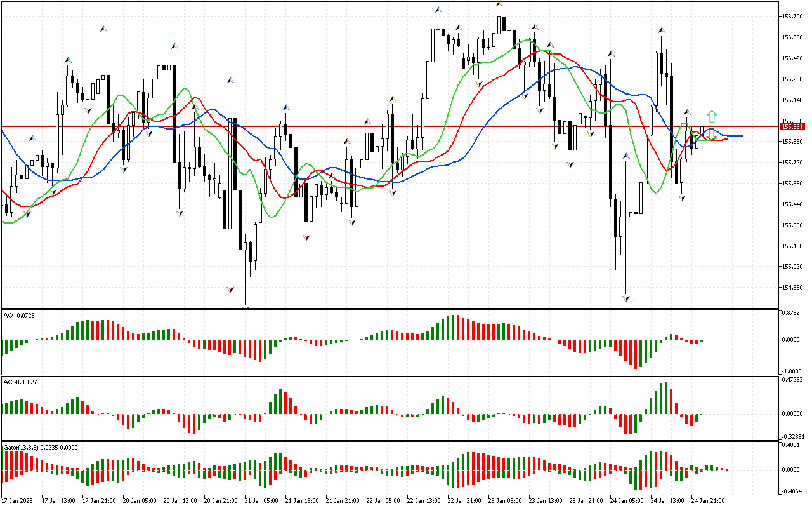Click the 17 Jan 13:00 time label
The width and height of the screenshot is (812, 508).
click(x=57, y=501)
